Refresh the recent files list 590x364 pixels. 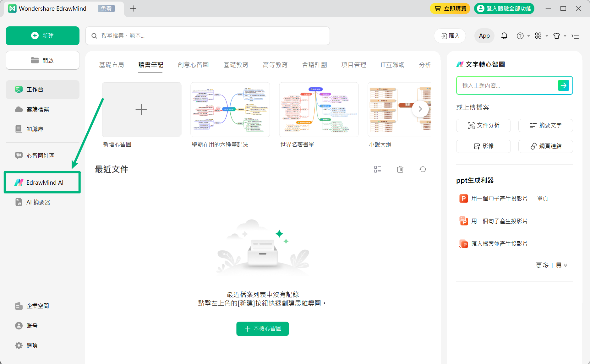pos(423,169)
